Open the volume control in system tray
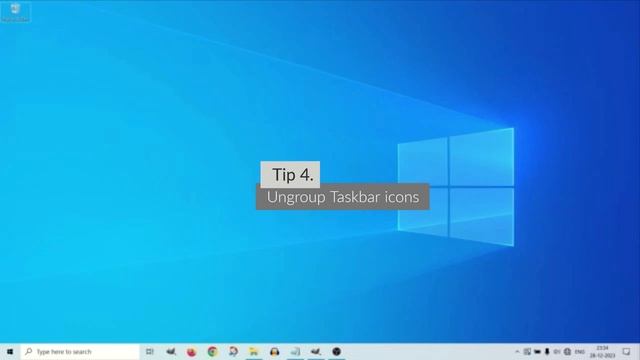 click(557, 351)
